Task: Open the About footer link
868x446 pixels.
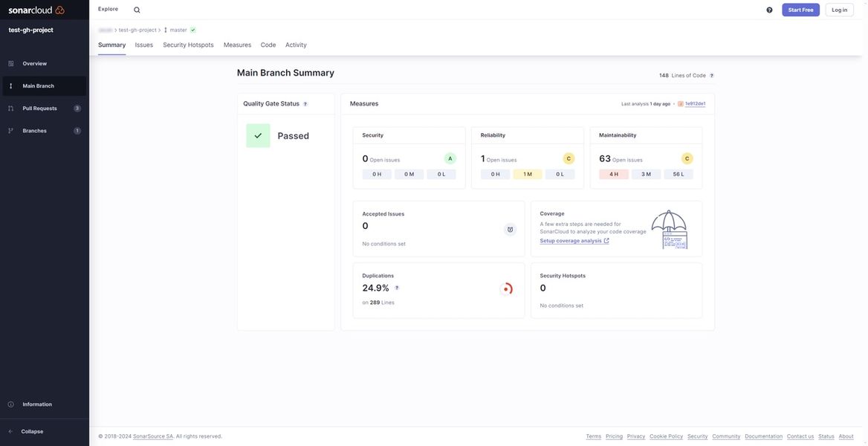Action: pos(846,436)
